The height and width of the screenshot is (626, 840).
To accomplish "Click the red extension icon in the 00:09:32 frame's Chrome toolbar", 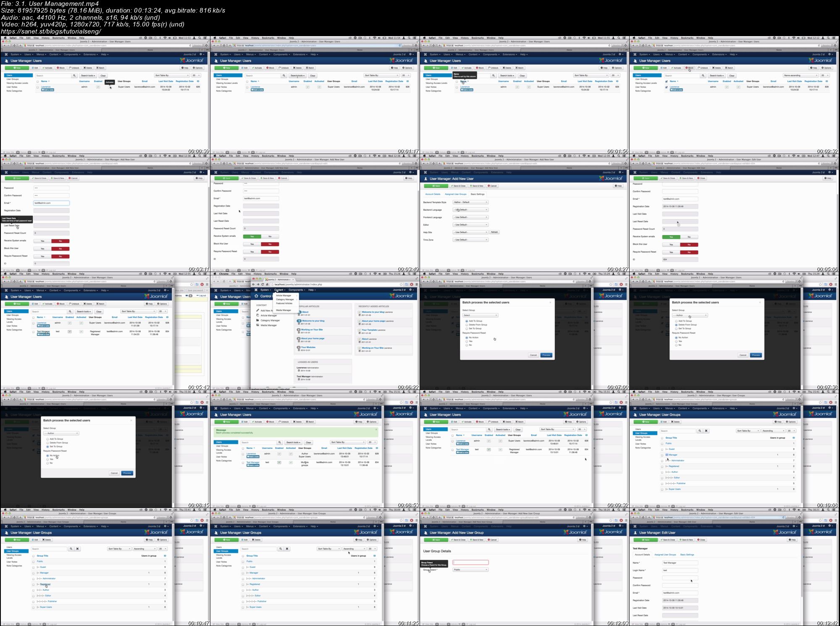I will coord(622,402).
